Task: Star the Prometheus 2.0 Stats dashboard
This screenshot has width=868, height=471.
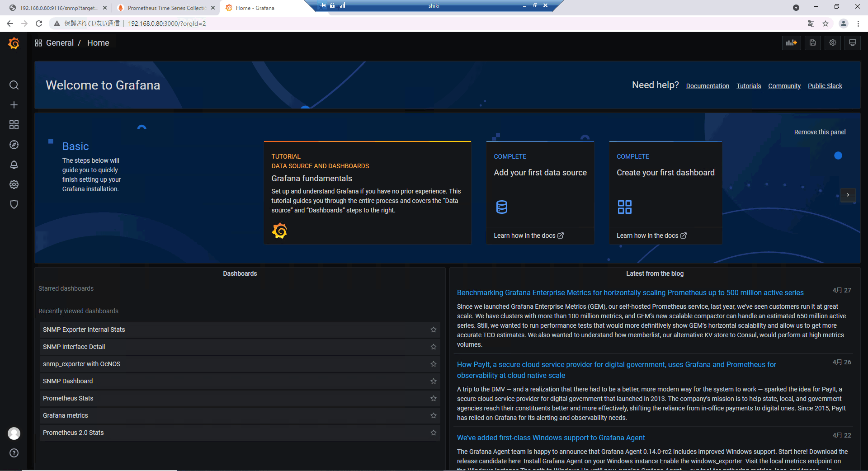Action: (x=434, y=433)
